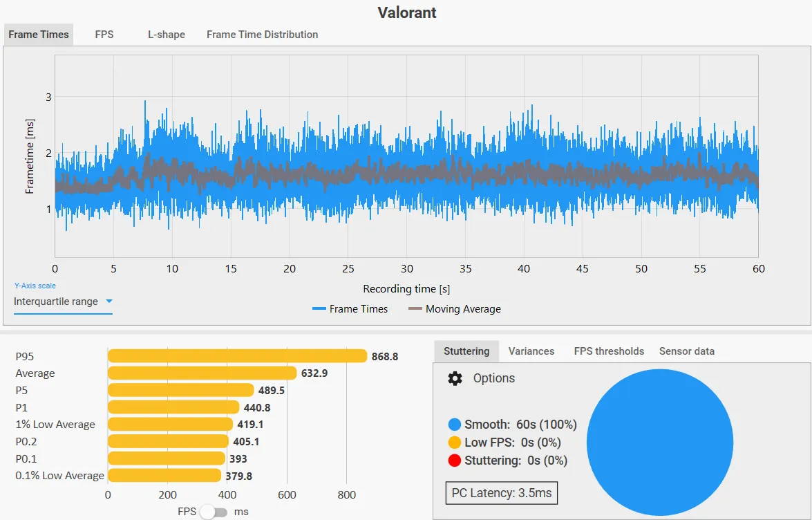This screenshot has height=520, width=812.
Task: Expand the Interquartile range dropdown arrow
Action: pyautogui.click(x=108, y=301)
